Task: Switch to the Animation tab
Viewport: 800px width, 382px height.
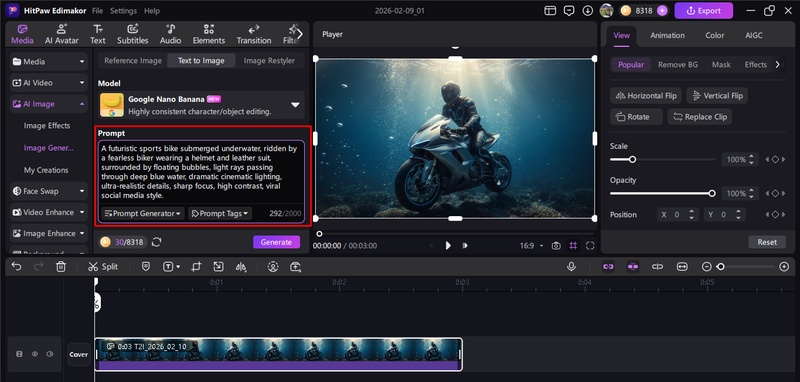Action: [667, 35]
